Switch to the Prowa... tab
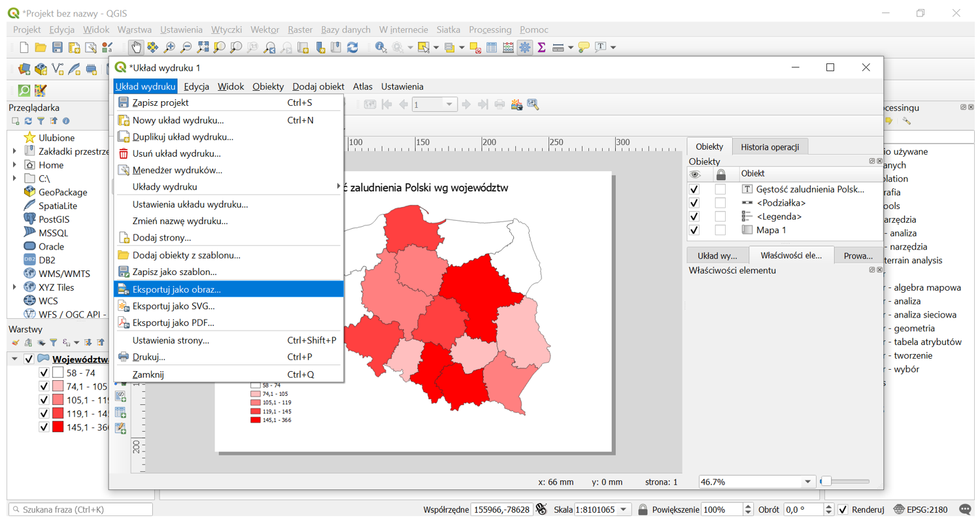The image size is (980, 522). tap(858, 255)
